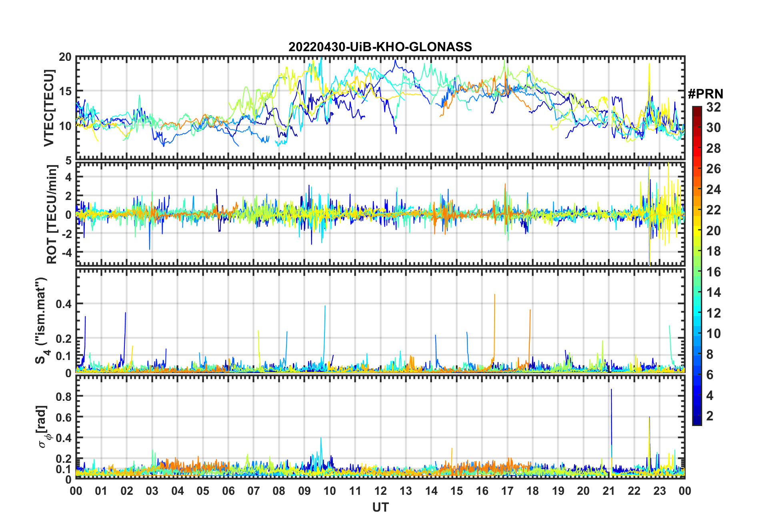
Task: Click the colorbar tick label 2
Action: (x=710, y=416)
